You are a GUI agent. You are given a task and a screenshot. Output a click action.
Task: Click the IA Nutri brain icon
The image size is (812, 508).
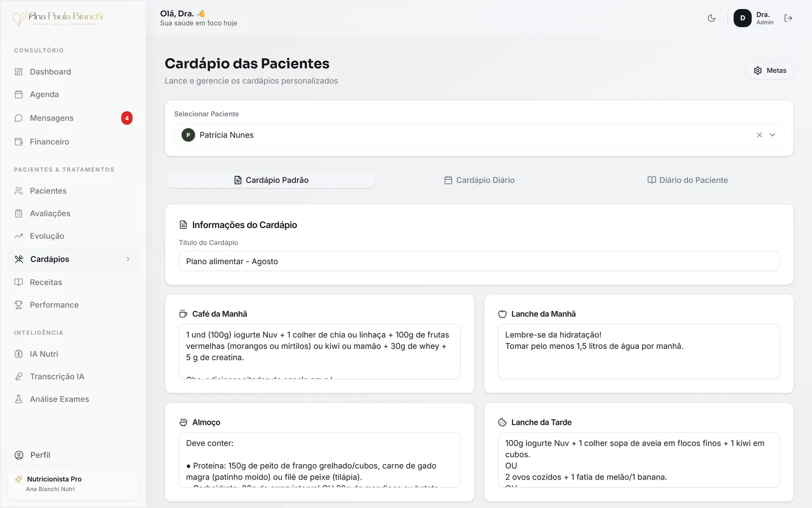pyautogui.click(x=19, y=354)
